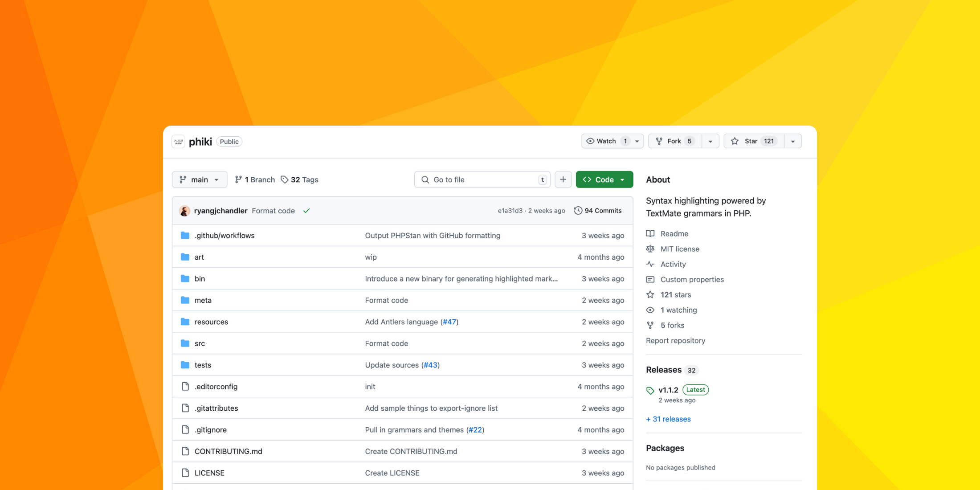Open the Fork options dropdown arrow

[710, 141]
